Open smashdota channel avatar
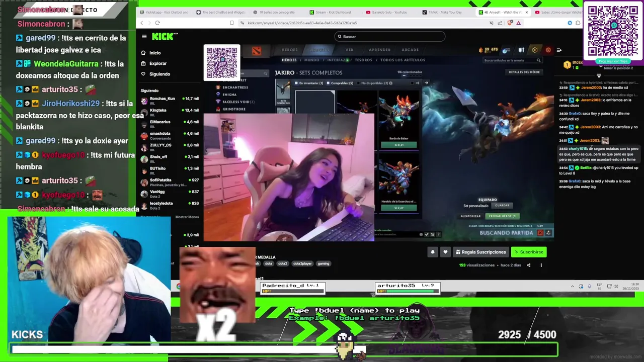Screen dimensions: 644x362 click(144, 136)
